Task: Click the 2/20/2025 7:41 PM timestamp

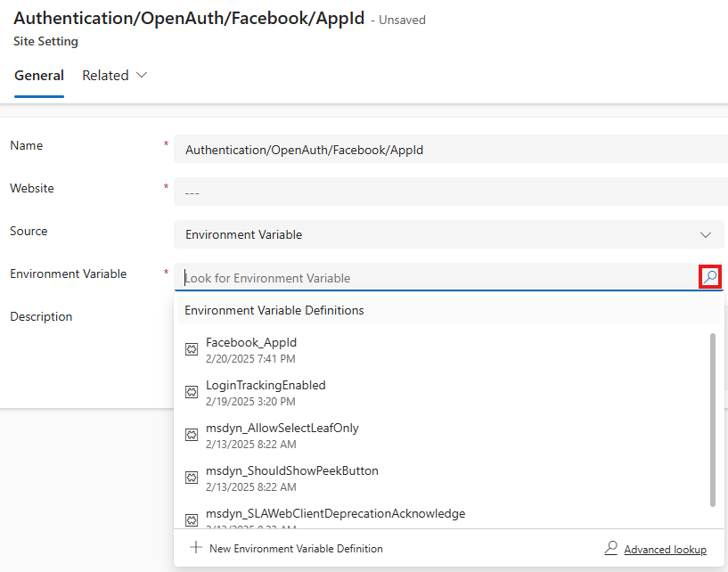Action: [250, 358]
